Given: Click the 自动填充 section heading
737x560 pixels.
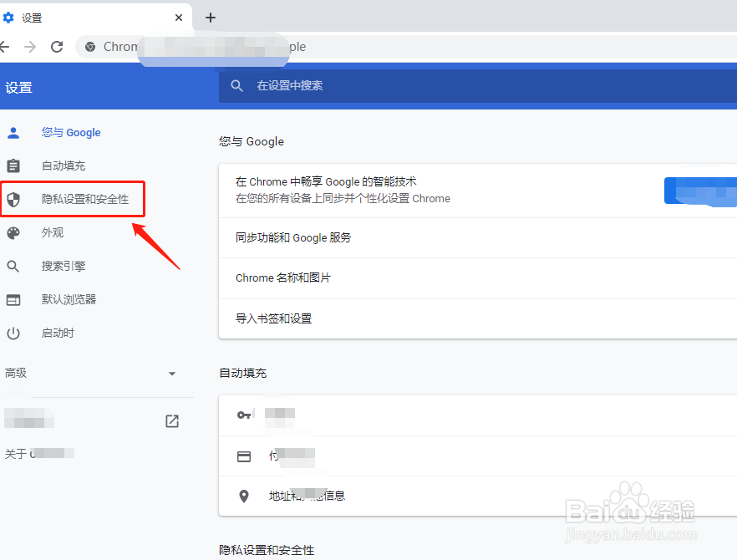Looking at the screenshot, I should point(243,374).
